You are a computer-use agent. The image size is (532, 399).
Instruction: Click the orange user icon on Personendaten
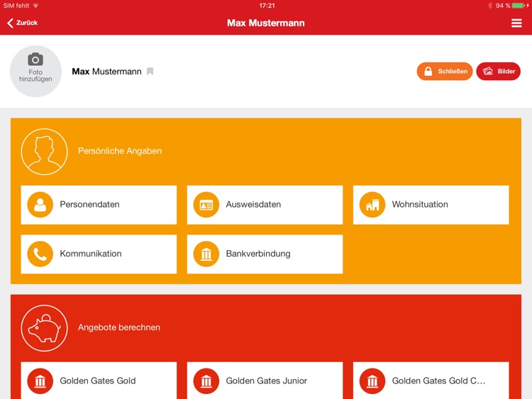pos(40,205)
